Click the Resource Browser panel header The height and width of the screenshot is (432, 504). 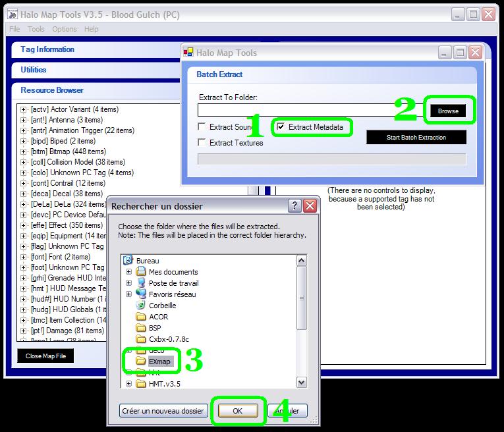point(96,90)
